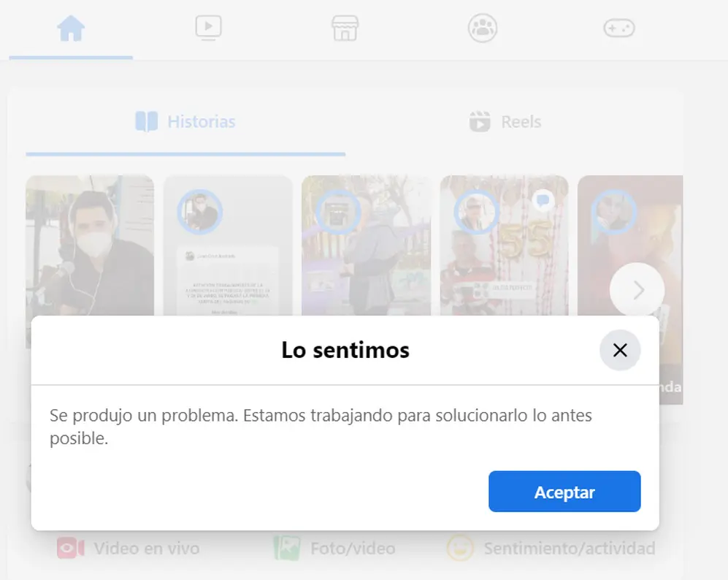This screenshot has width=728, height=580.
Task: Click speech bubble icon on balloons story
Action: [x=543, y=201]
